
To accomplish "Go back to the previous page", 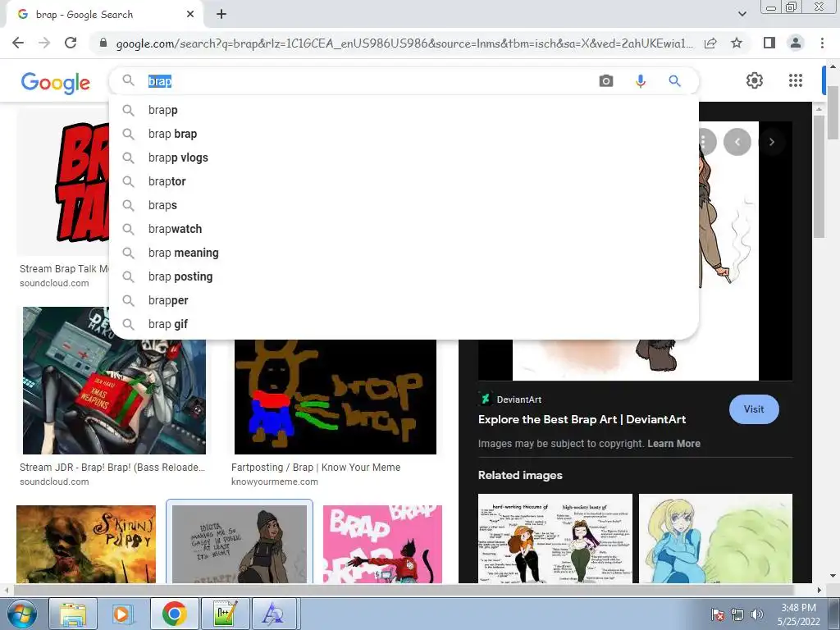I will point(18,43).
